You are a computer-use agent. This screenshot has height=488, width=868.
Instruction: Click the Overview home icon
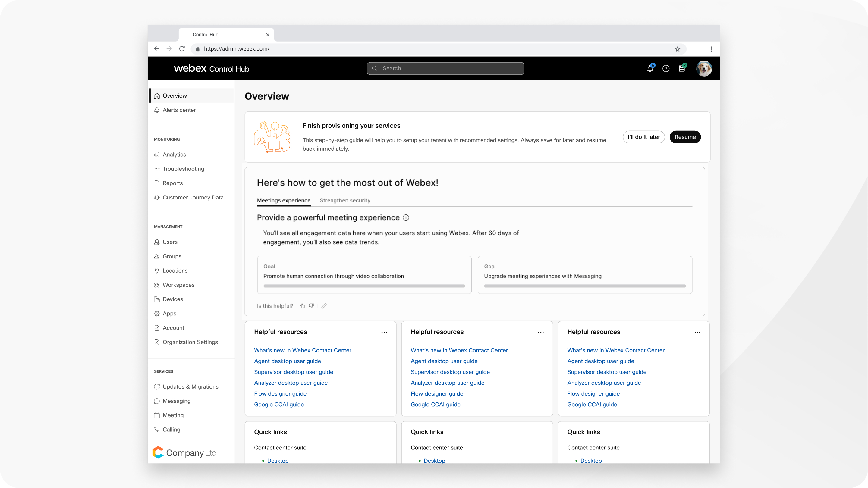tap(157, 95)
